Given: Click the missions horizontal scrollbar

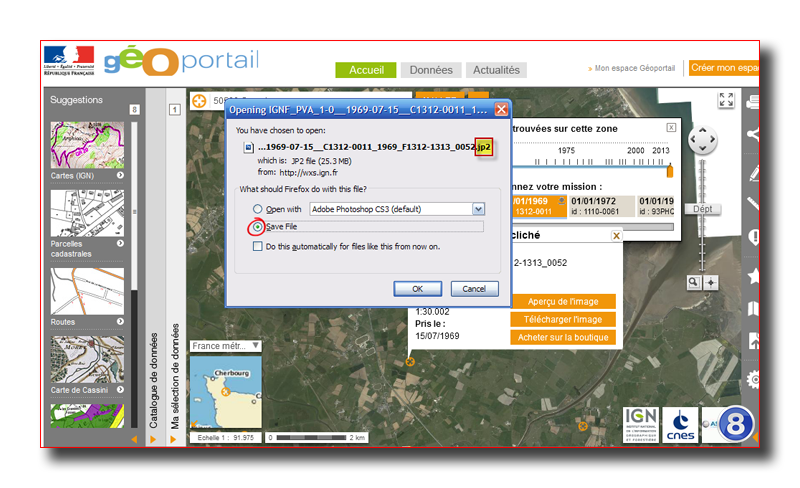Looking at the screenshot, I should click(592, 227).
